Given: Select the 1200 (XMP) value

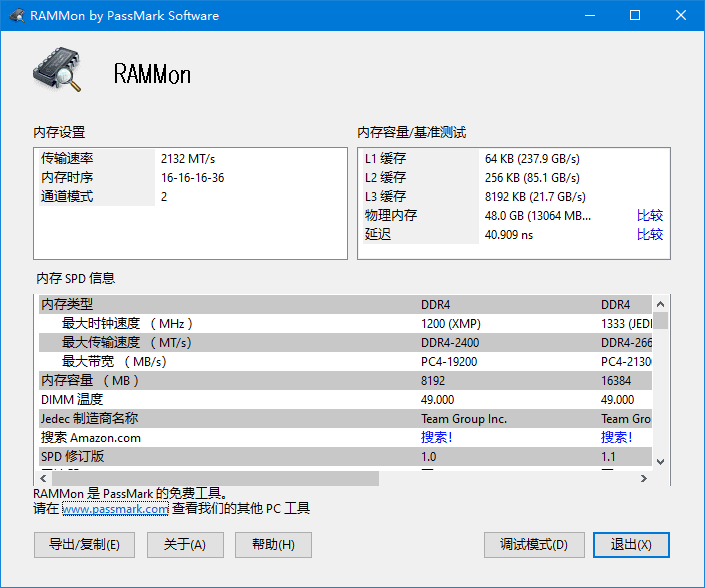Looking at the screenshot, I should [451, 323].
